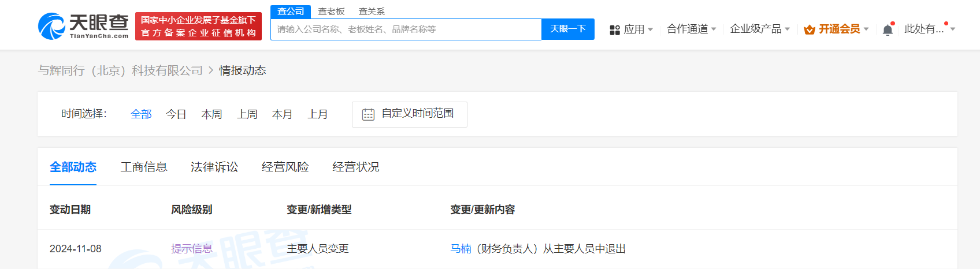Switch to 法律诉讼 tab

pos(214,167)
